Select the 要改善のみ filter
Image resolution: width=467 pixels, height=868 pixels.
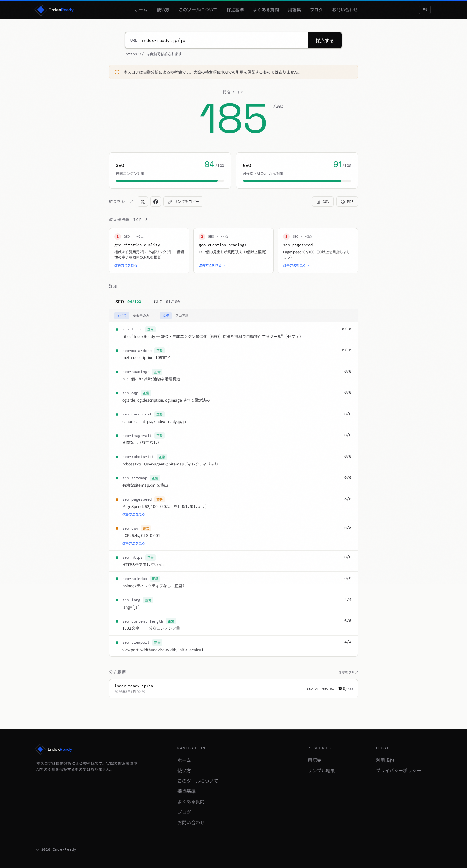(x=141, y=316)
